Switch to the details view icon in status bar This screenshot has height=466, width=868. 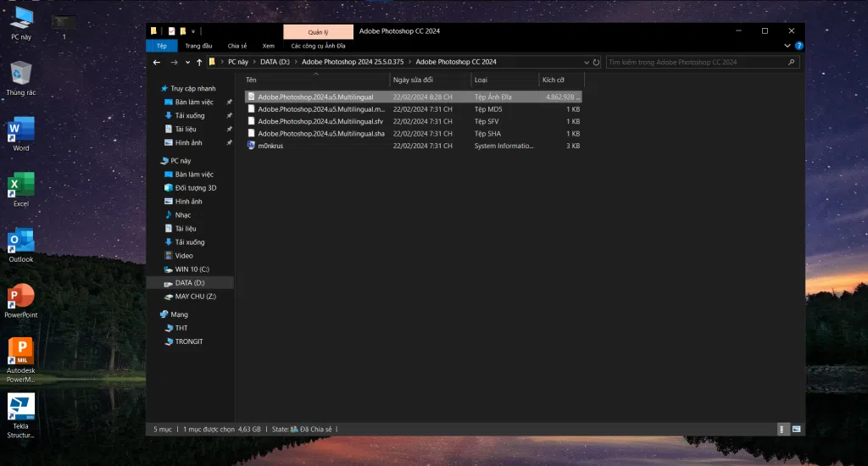(782, 430)
